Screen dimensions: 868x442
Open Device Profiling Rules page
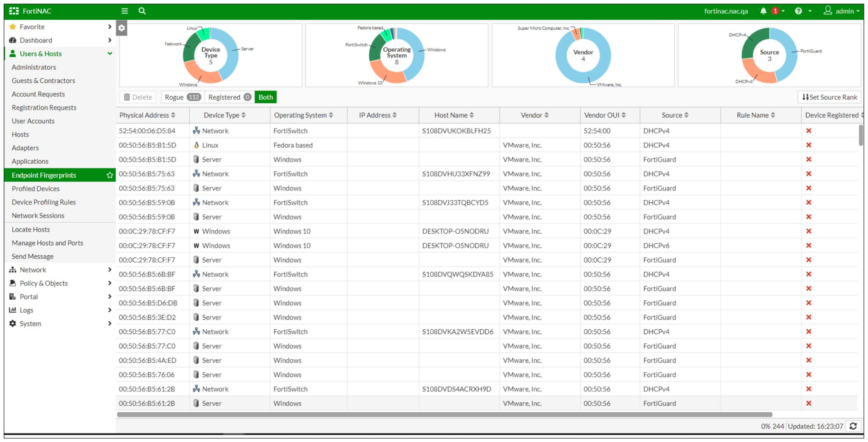(x=44, y=202)
